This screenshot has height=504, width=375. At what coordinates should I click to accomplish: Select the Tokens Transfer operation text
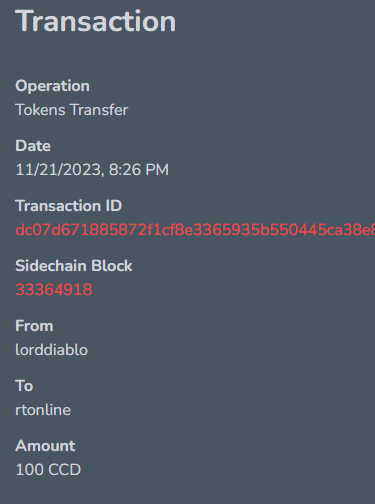[72, 110]
